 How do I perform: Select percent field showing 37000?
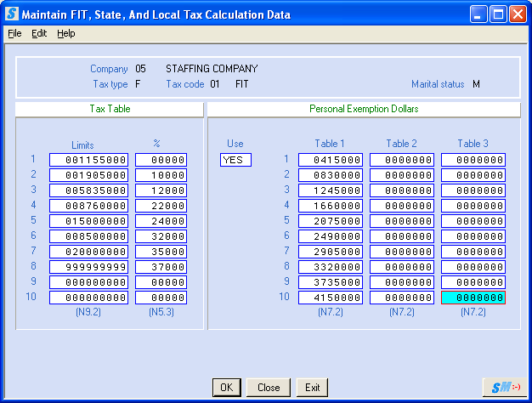[x=161, y=267]
